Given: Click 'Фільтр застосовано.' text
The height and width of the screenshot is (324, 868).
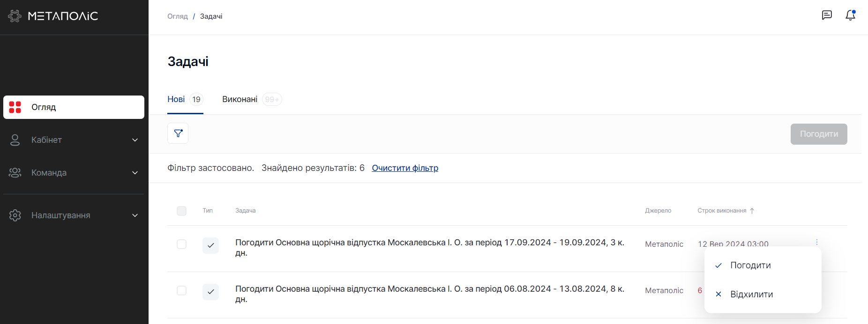Looking at the screenshot, I should pos(211,168).
